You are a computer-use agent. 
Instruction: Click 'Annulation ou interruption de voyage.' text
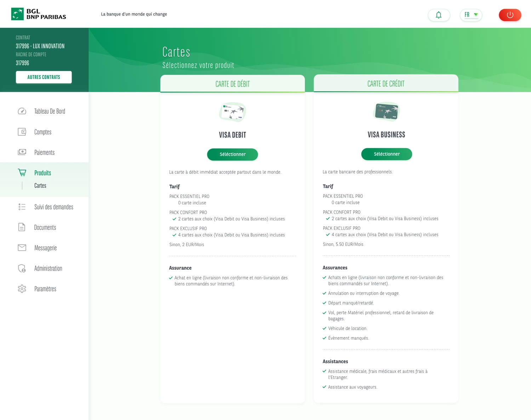(364, 293)
